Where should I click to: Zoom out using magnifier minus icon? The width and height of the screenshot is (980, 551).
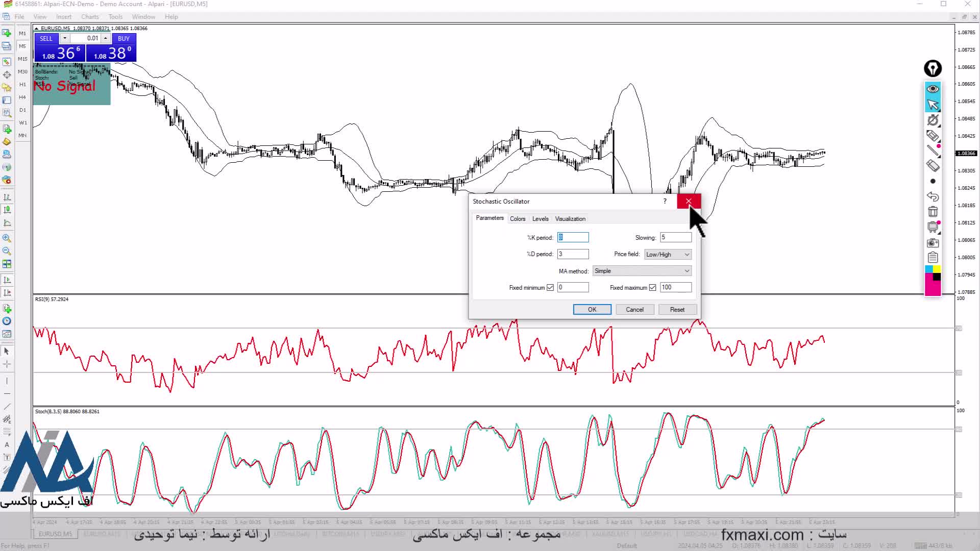(7, 251)
